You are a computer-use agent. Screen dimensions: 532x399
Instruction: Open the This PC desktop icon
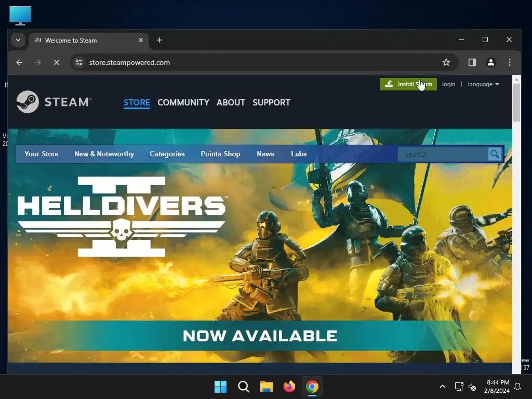(x=20, y=16)
